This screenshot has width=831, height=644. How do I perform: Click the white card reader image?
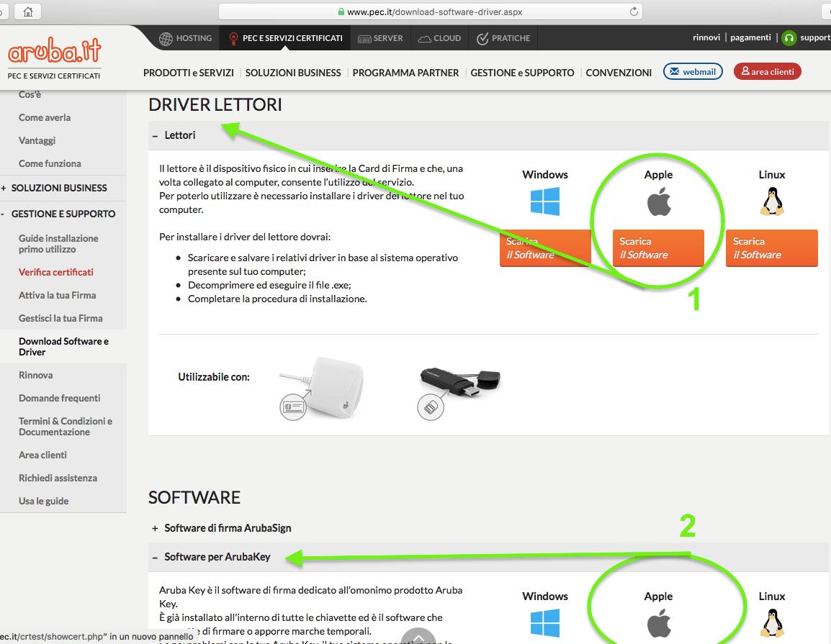(x=322, y=389)
